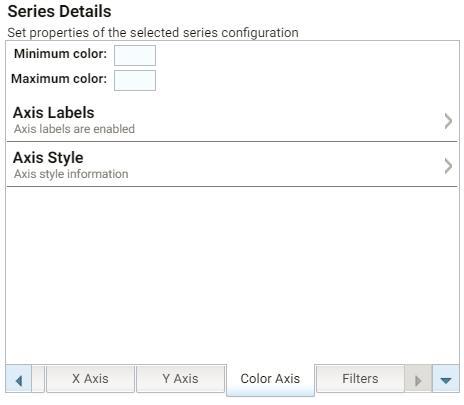Open the Filters tab

pyautogui.click(x=360, y=379)
